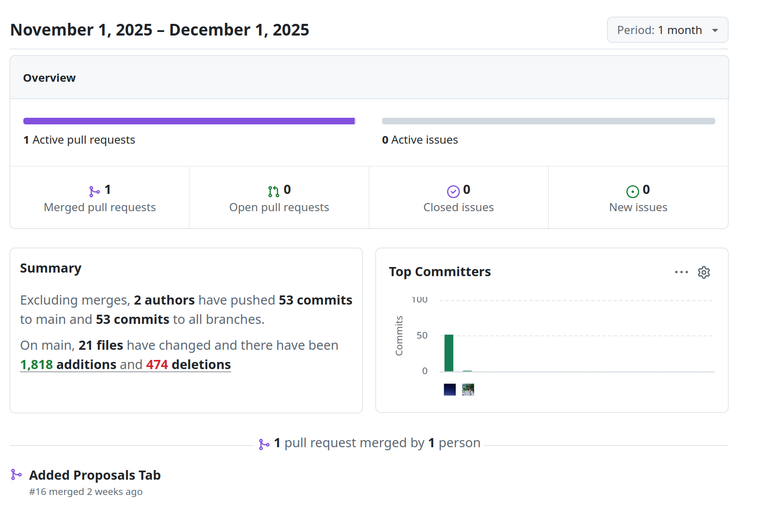Screen dimensions: 760x532
Task: Open the Top Committers three-dot menu
Action: point(681,273)
